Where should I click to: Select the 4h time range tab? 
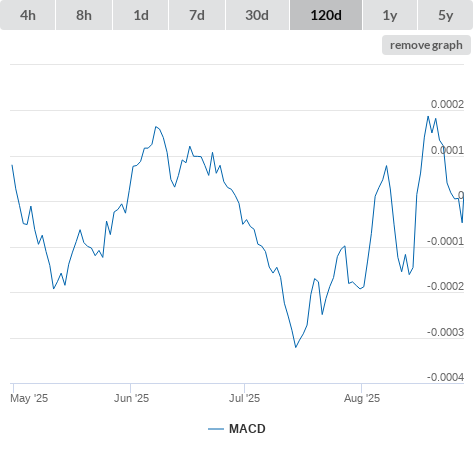(x=28, y=15)
